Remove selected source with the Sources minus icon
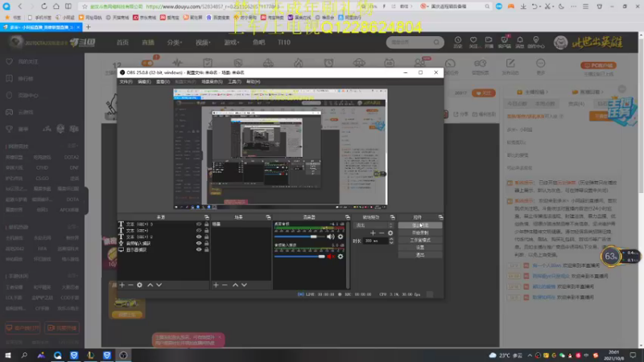 tap(130, 285)
